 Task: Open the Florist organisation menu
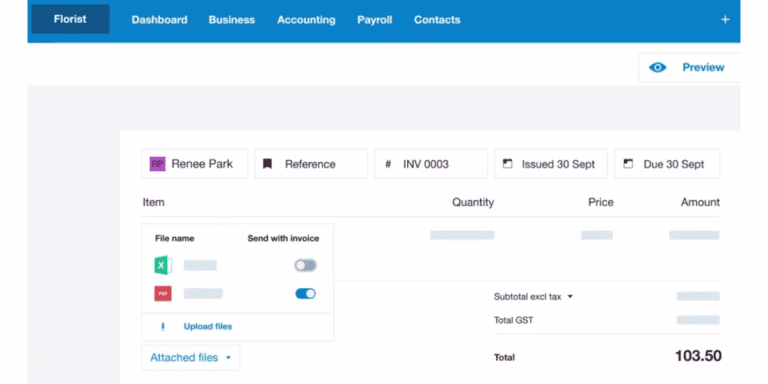70,19
